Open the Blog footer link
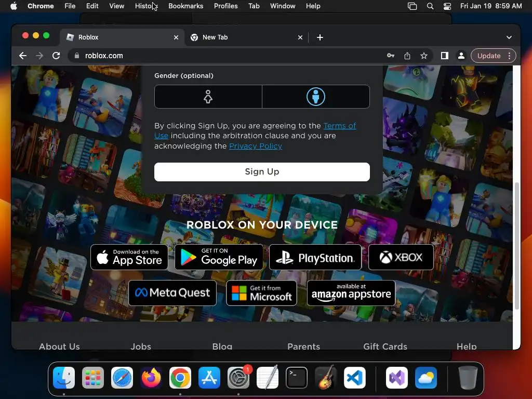This screenshot has width=532, height=399. [222, 347]
